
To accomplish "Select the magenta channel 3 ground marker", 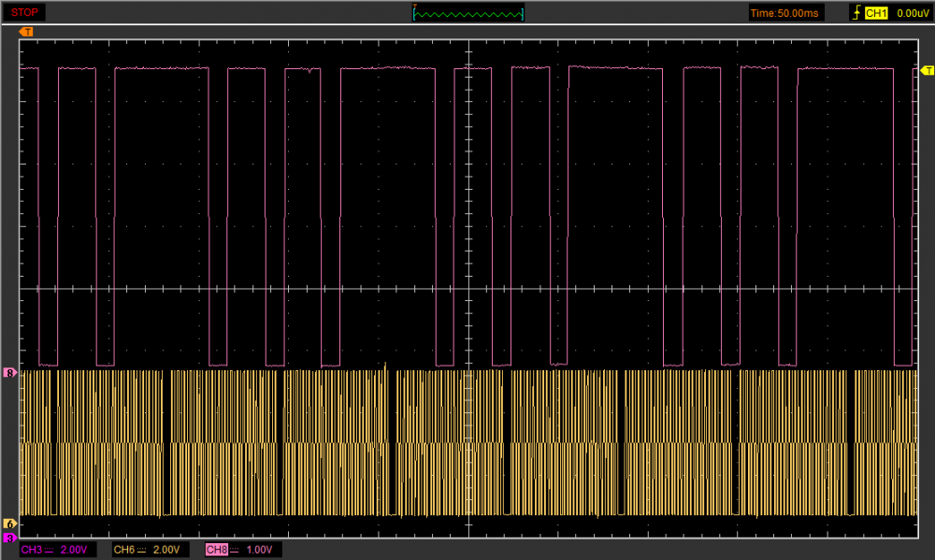I will click(10, 538).
